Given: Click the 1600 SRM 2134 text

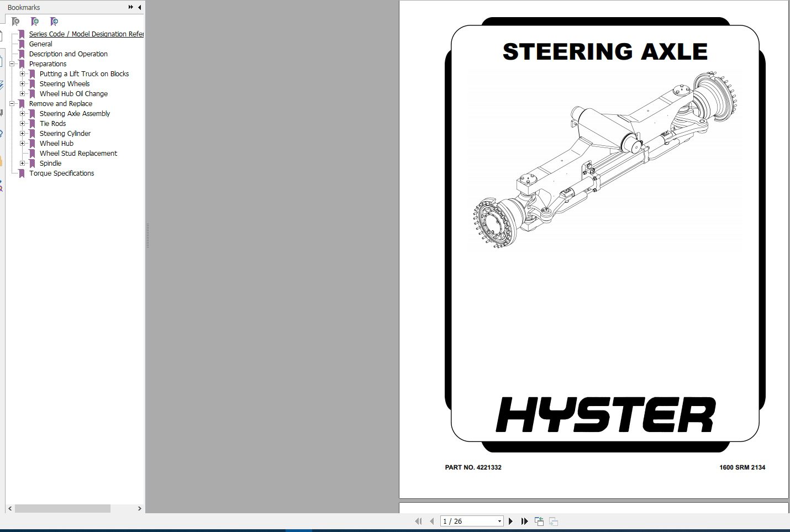Looking at the screenshot, I should click(x=742, y=467).
